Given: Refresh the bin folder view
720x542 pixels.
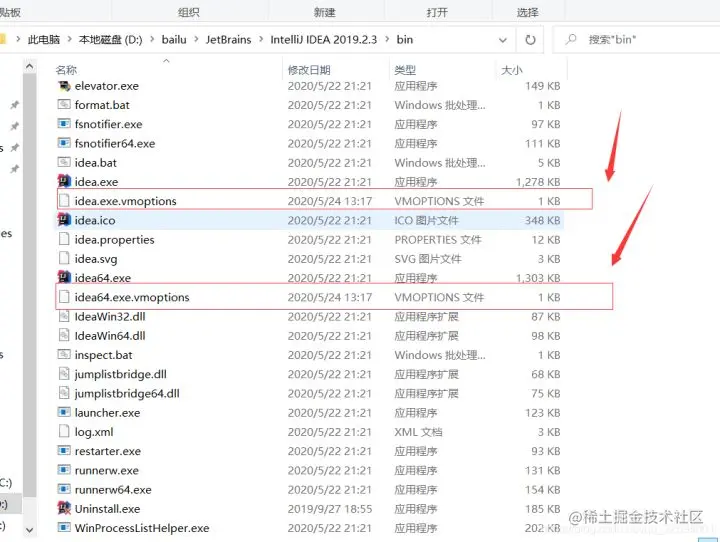Looking at the screenshot, I should [x=530, y=40].
